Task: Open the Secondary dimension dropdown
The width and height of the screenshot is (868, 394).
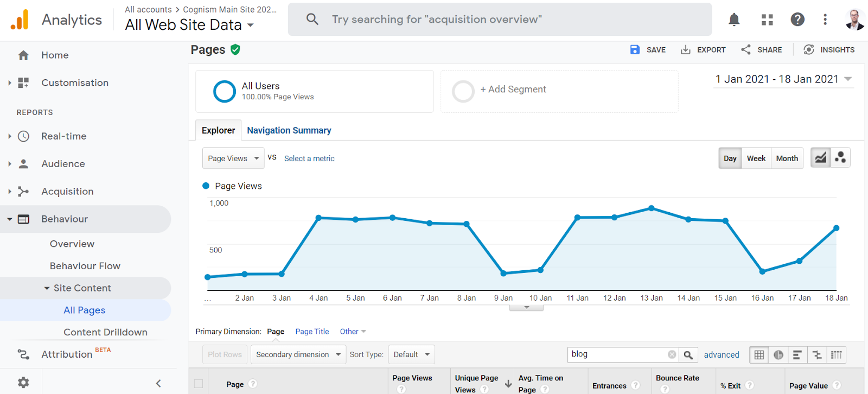Action: point(298,354)
